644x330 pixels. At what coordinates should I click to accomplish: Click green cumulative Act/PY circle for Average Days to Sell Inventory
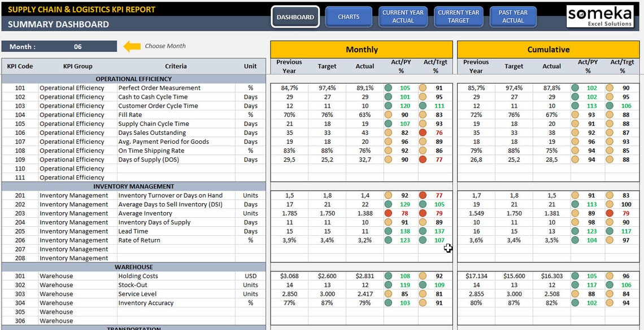[x=575, y=204]
